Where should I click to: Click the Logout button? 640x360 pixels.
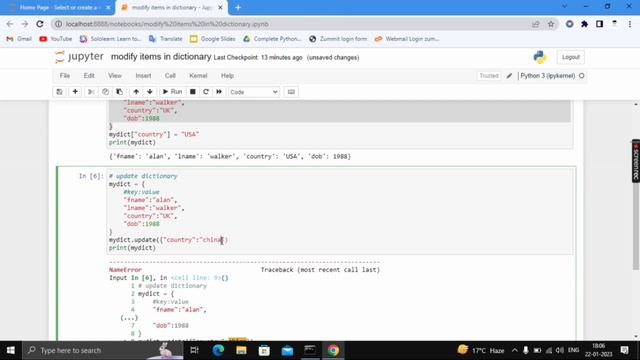coord(571,57)
